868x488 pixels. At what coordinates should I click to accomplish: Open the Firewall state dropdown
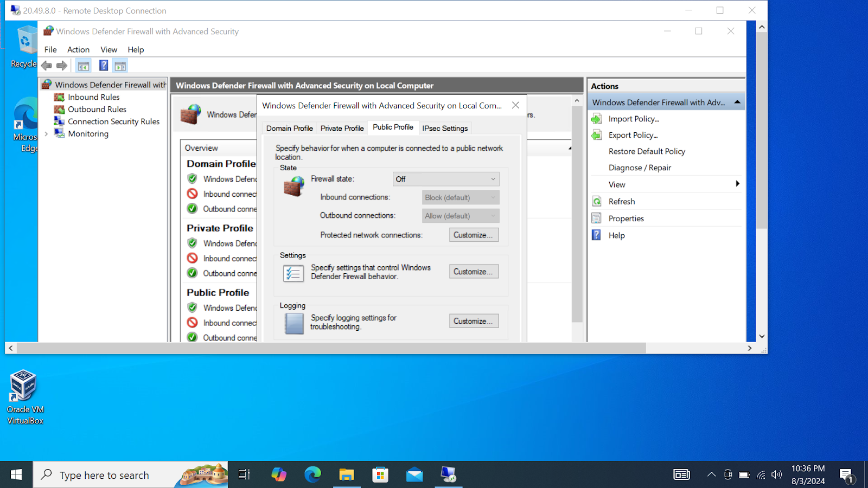446,179
